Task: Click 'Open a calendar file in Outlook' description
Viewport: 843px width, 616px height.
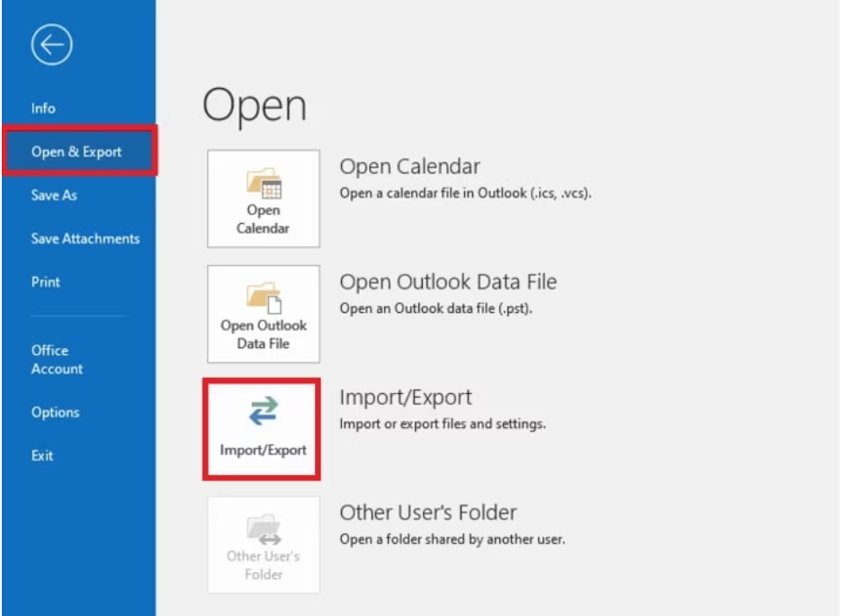Action: [464, 193]
